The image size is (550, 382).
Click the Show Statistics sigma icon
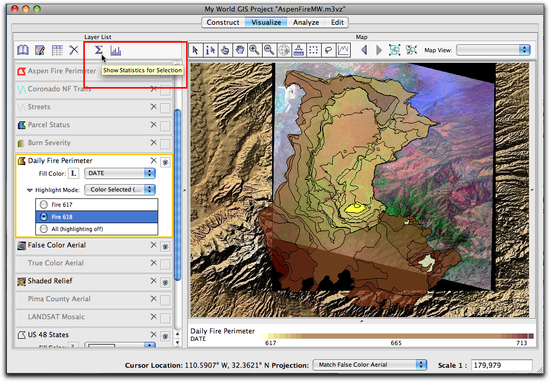[x=99, y=50]
